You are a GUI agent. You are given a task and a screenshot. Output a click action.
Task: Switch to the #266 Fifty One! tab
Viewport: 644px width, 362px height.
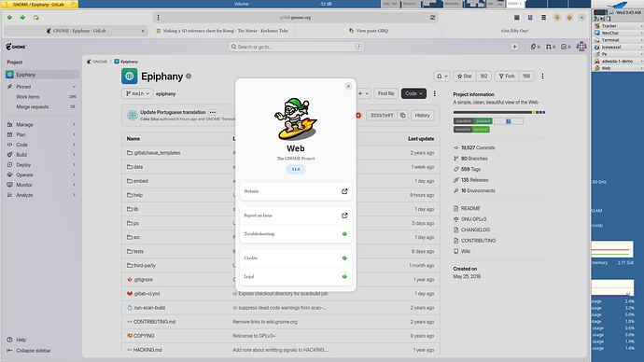click(x=514, y=31)
